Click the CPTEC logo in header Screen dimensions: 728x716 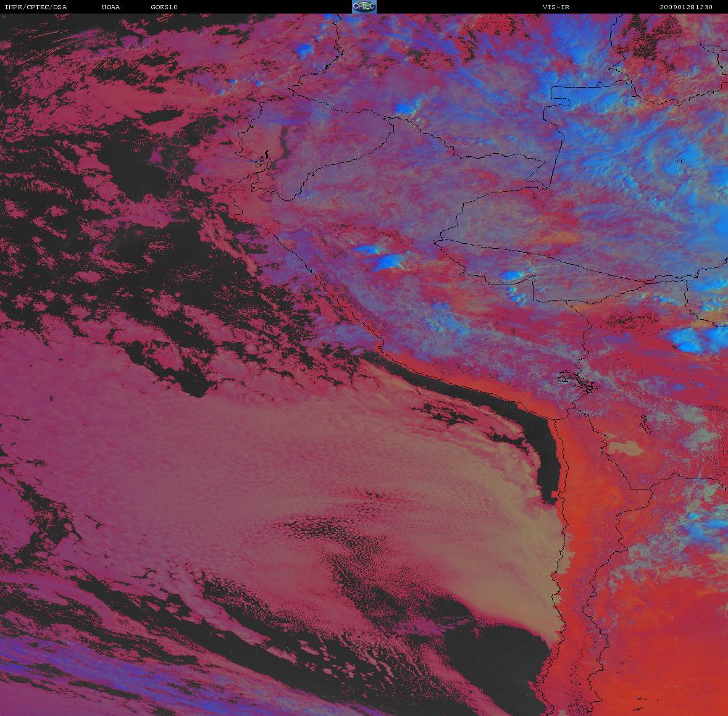(364, 7)
